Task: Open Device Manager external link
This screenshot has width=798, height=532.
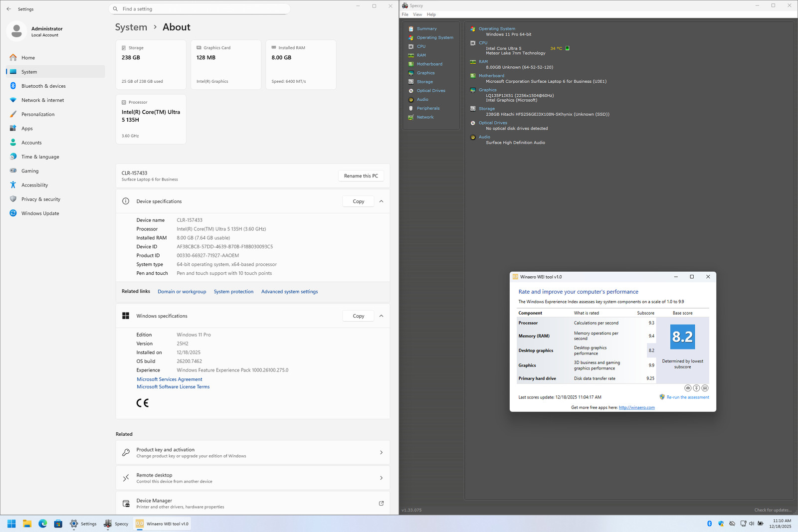Action: [381, 504]
